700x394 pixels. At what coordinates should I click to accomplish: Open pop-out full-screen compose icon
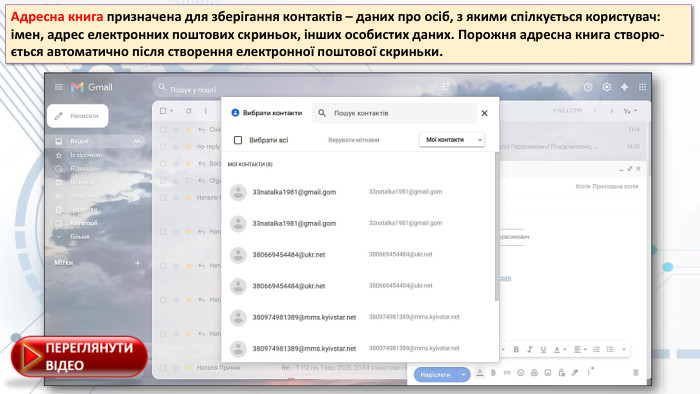(x=629, y=169)
